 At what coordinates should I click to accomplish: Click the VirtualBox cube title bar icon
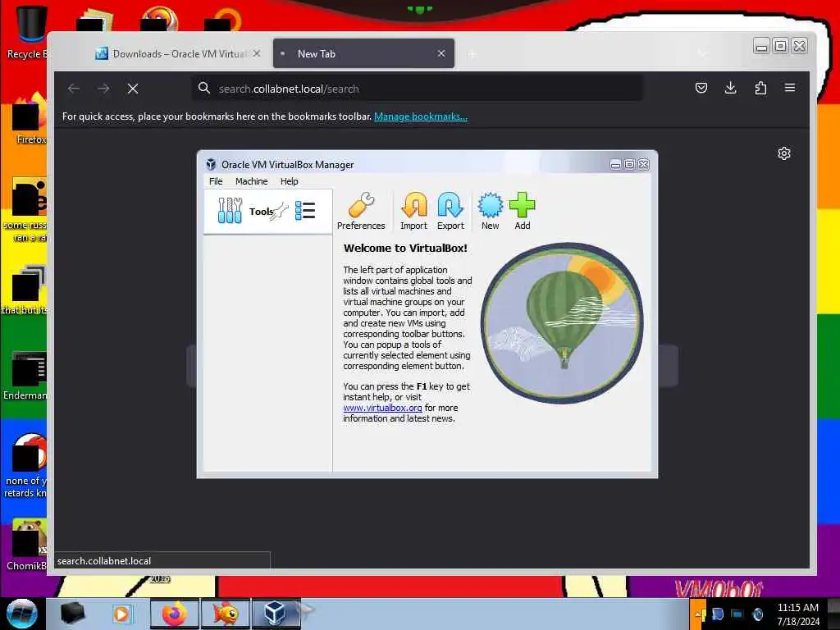(211, 164)
